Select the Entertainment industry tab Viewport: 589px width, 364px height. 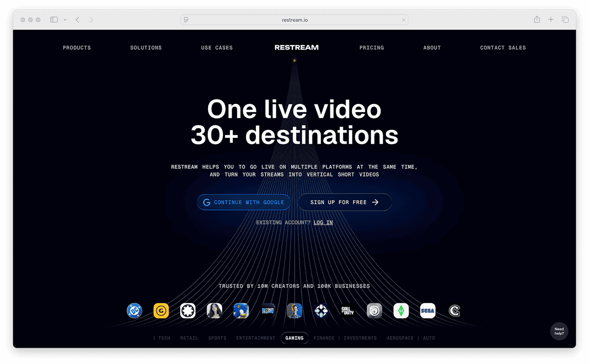[256, 338]
